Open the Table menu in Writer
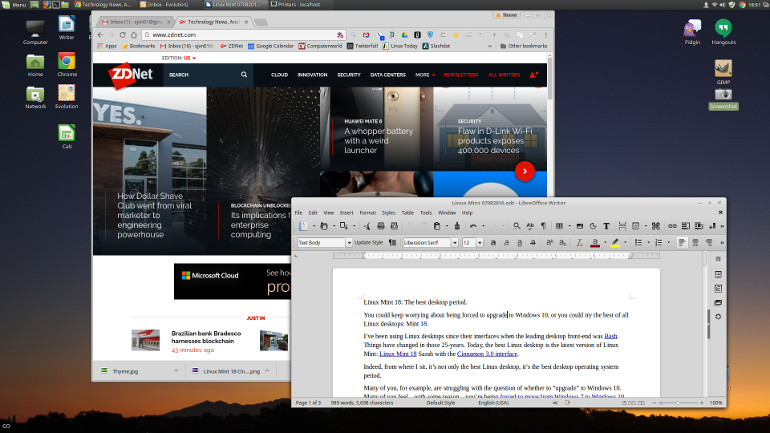The width and height of the screenshot is (770, 433). click(x=408, y=213)
